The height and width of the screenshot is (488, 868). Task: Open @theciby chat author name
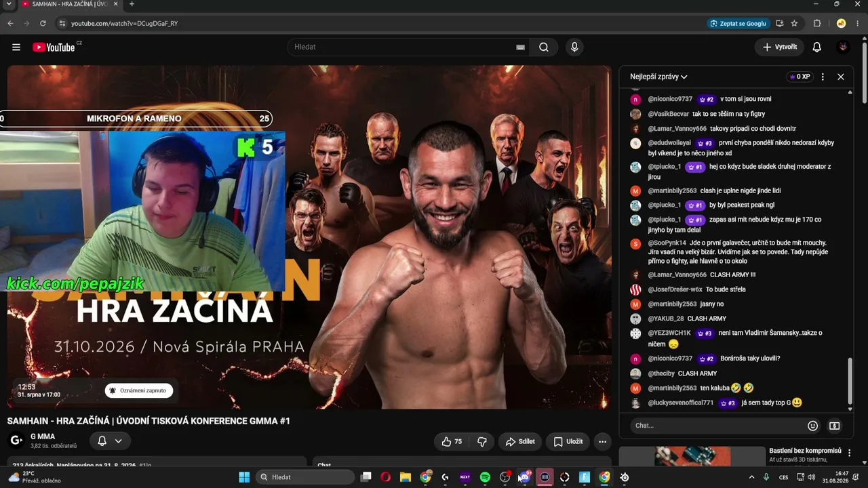point(661,373)
